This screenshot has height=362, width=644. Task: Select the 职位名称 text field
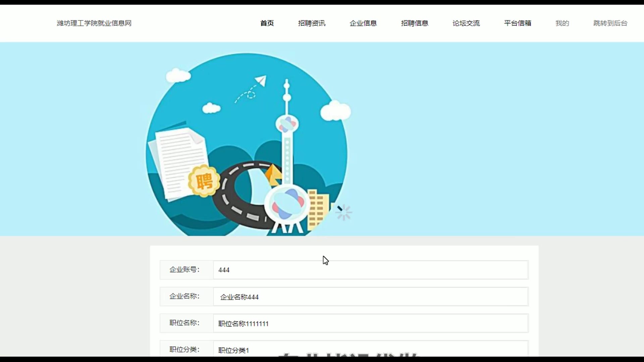pyautogui.click(x=371, y=323)
